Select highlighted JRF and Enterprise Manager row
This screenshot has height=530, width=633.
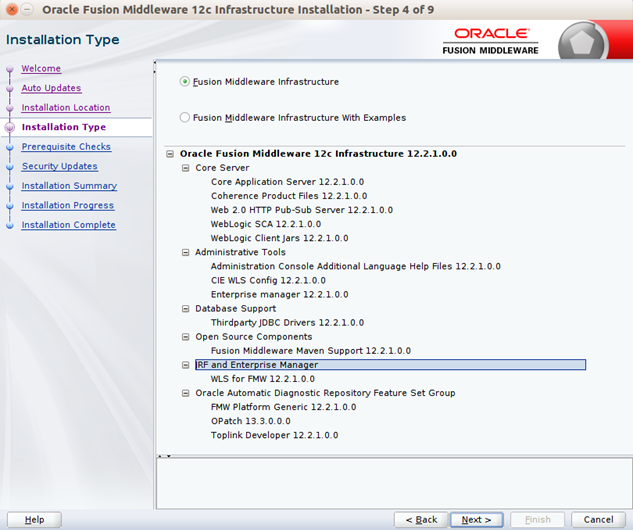click(390, 365)
